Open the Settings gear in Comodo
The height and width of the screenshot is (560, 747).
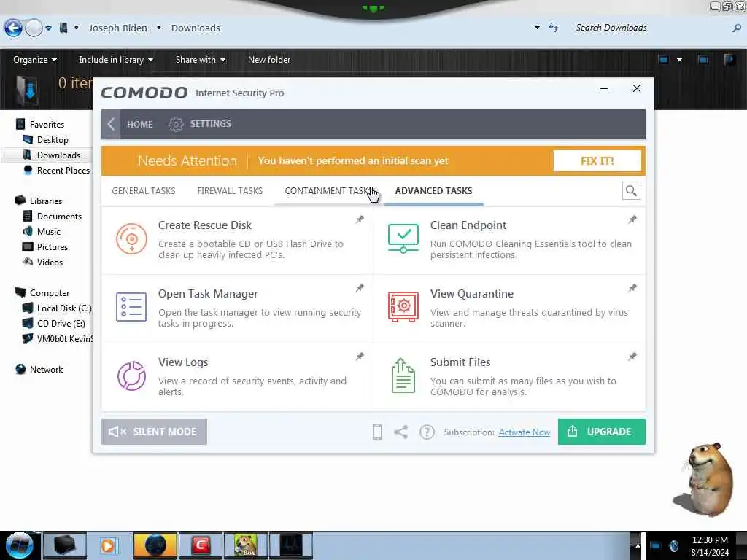176,124
